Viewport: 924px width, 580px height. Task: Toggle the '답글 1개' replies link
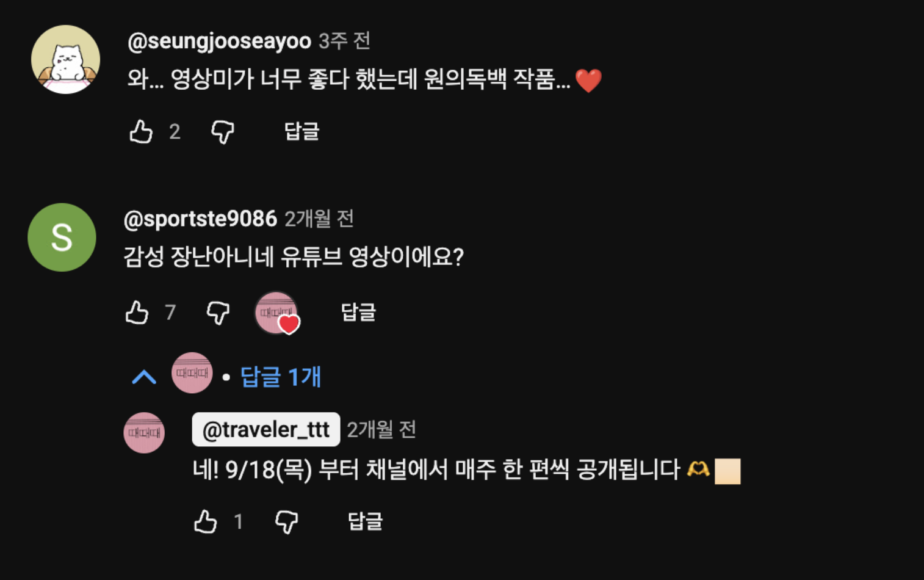(280, 377)
